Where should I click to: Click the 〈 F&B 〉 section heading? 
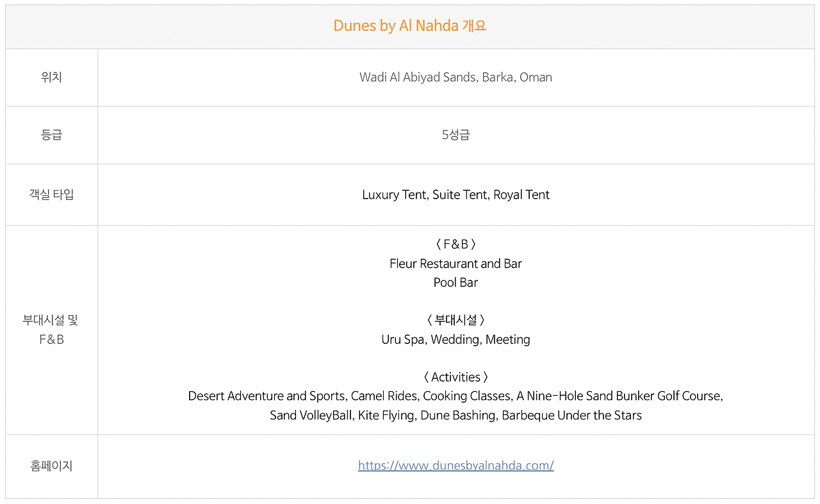point(455,244)
